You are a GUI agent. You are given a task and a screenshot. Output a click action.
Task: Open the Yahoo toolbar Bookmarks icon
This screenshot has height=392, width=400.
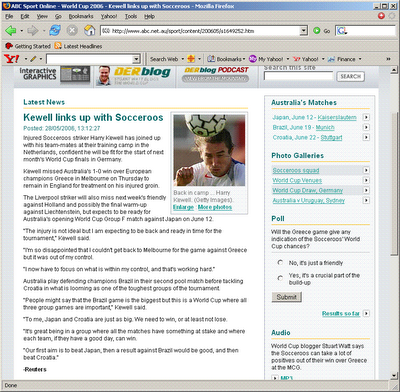pos(211,59)
